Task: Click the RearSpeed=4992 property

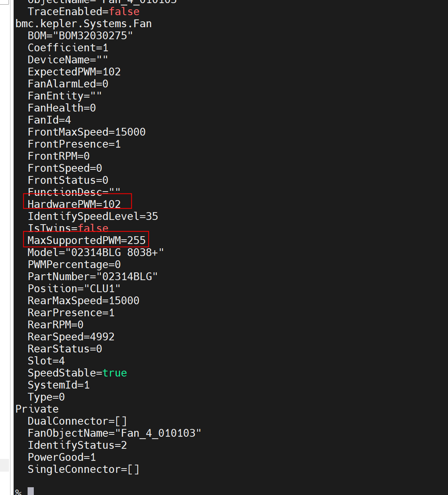Action: [x=71, y=336]
